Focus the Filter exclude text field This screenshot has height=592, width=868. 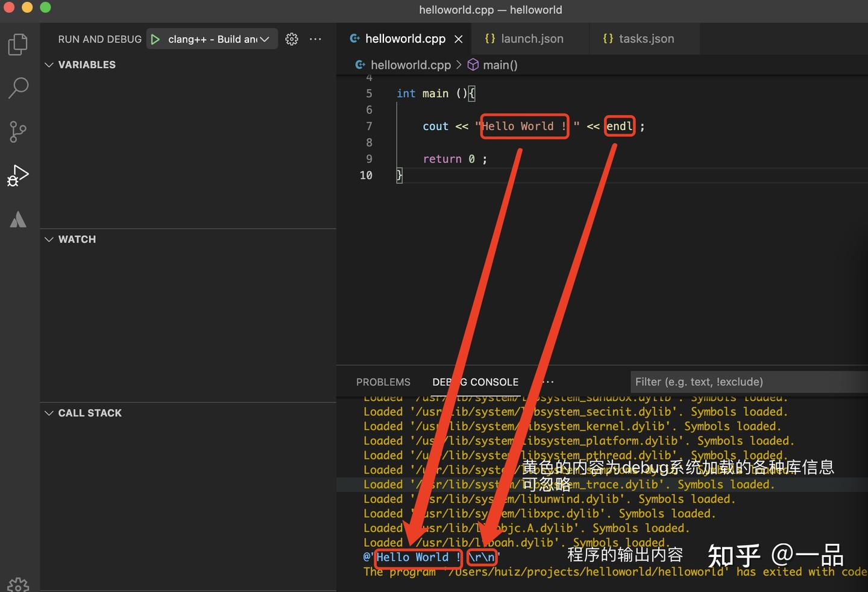pyautogui.click(x=747, y=382)
